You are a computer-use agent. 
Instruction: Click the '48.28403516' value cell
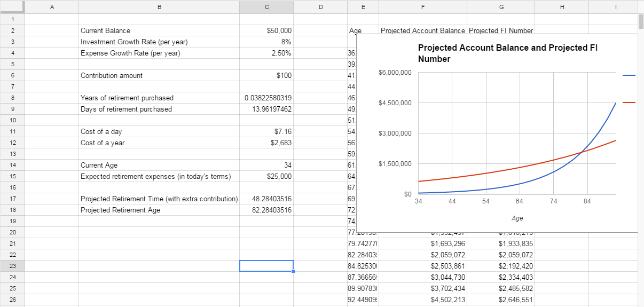(266, 199)
